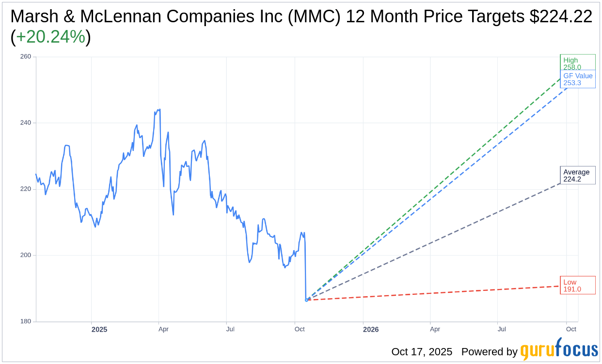
Task: Click the Powered by text
Action: [489, 352]
